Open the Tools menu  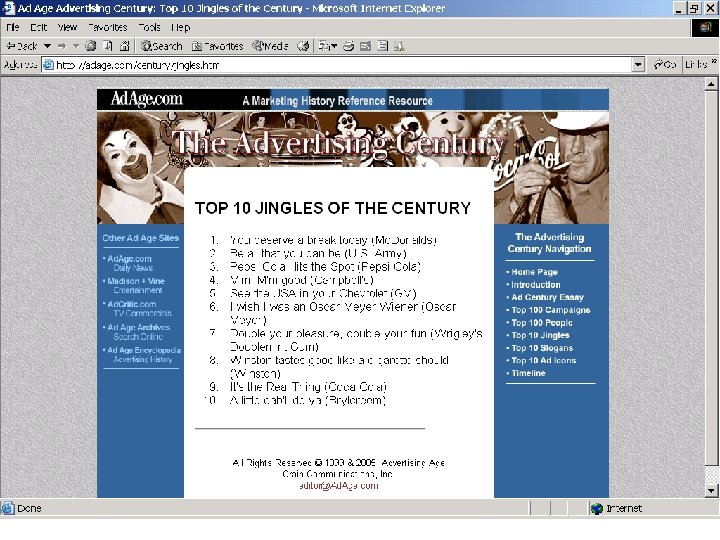(149, 28)
